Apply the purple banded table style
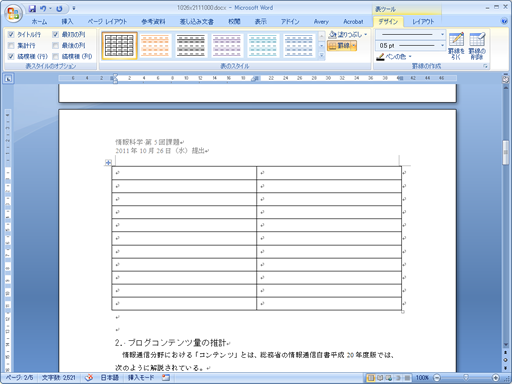This screenshot has height=384, width=512. click(227, 46)
